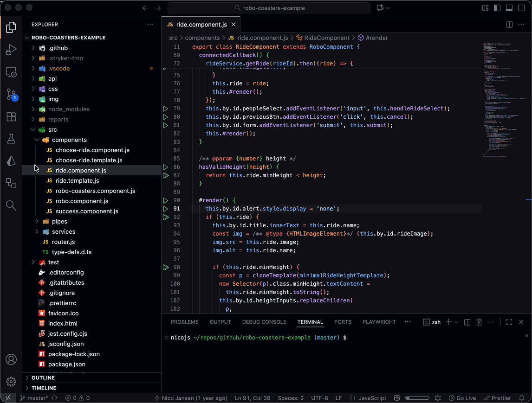Screen dimensions: 532x403
Task: Open the Extensions view
Action: pyautogui.click(x=11, y=117)
